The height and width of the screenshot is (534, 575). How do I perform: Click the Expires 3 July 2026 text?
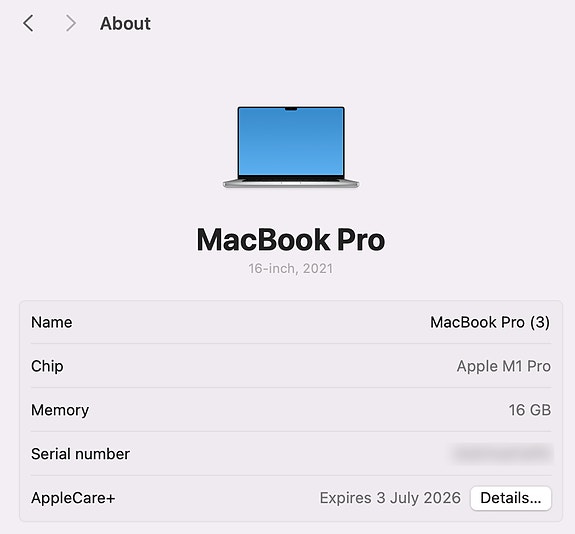pos(390,498)
